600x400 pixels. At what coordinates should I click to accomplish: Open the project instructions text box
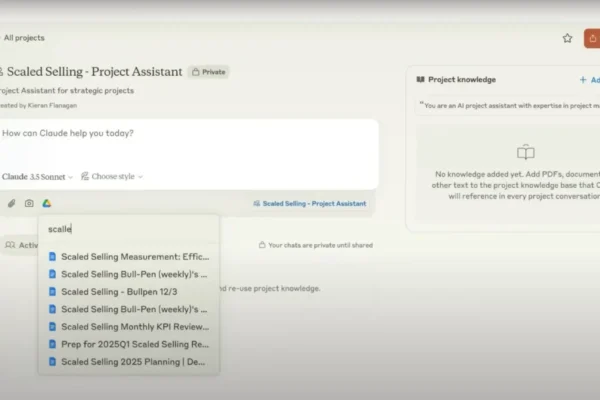(508, 106)
